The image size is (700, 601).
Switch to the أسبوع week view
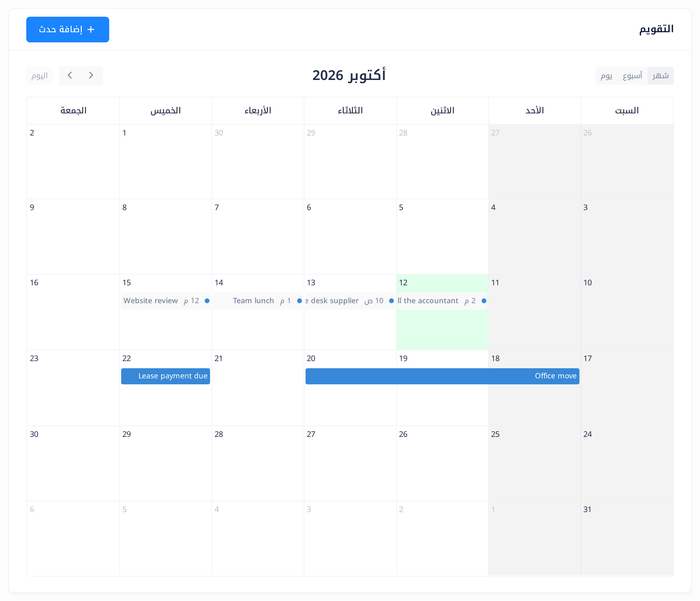click(632, 76)
